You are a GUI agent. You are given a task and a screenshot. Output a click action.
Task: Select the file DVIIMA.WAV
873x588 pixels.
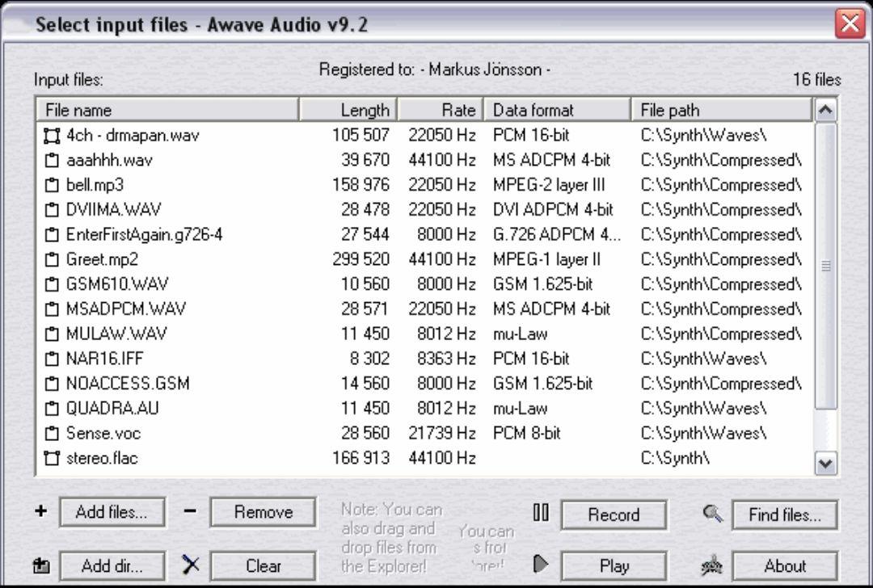pyautogui.click(x=114, y=210)
